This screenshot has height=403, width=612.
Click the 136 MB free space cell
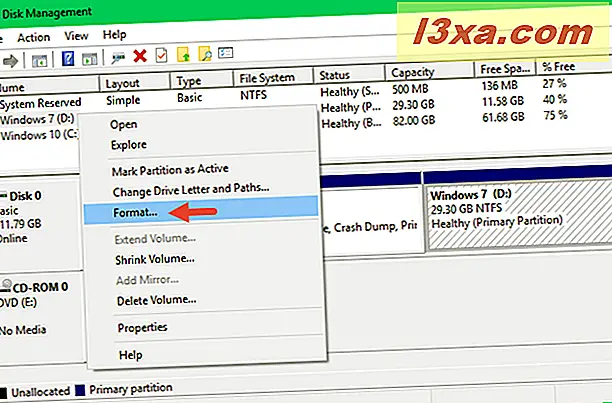[500, 85]
